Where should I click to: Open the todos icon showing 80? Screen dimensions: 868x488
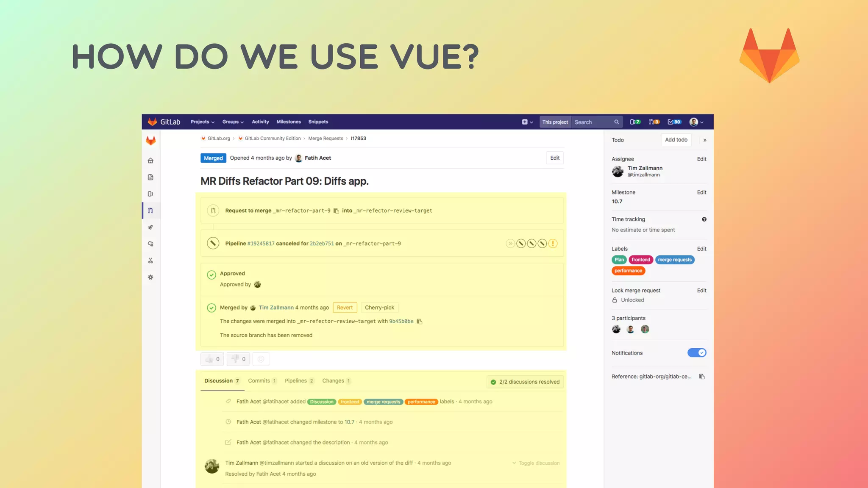pos(674,122)
